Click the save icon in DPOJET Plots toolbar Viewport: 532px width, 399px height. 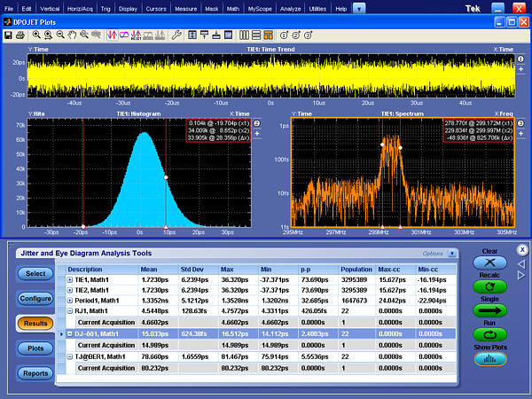point(8,35)
